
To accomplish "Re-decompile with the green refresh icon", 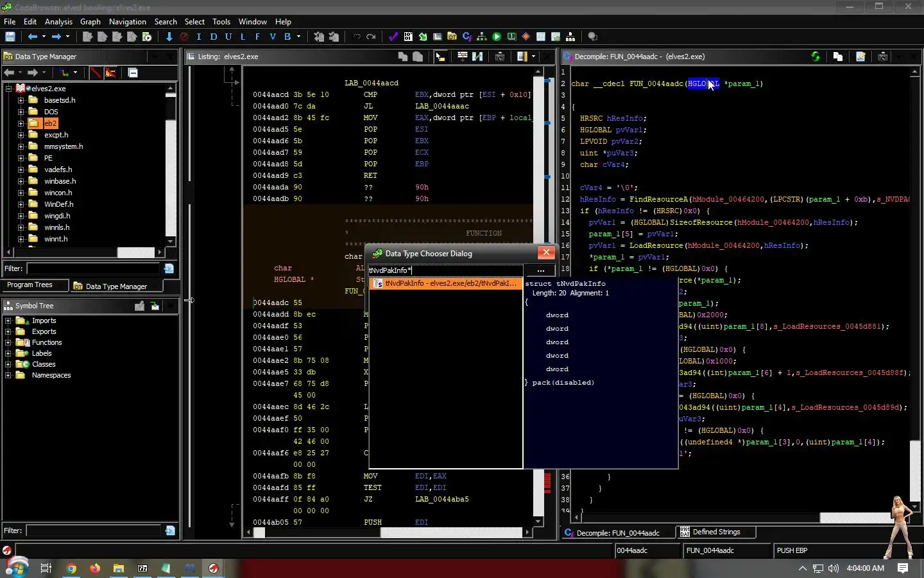I will tap(816, 57).
